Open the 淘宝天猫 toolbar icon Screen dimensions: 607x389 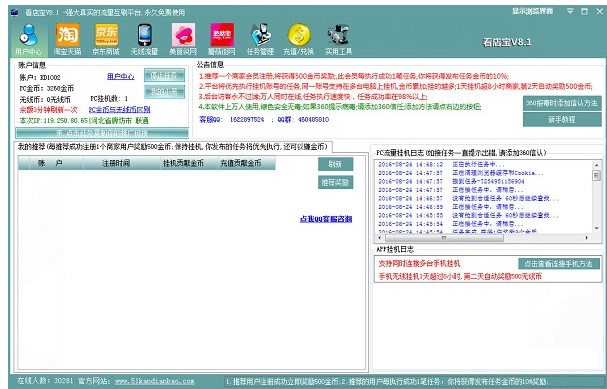click(x=67, y=39)
